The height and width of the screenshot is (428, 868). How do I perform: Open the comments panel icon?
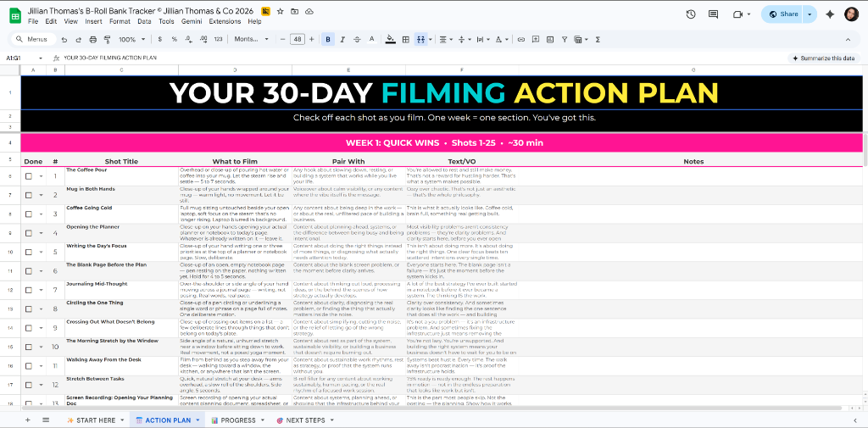click(x=713, y=14)
